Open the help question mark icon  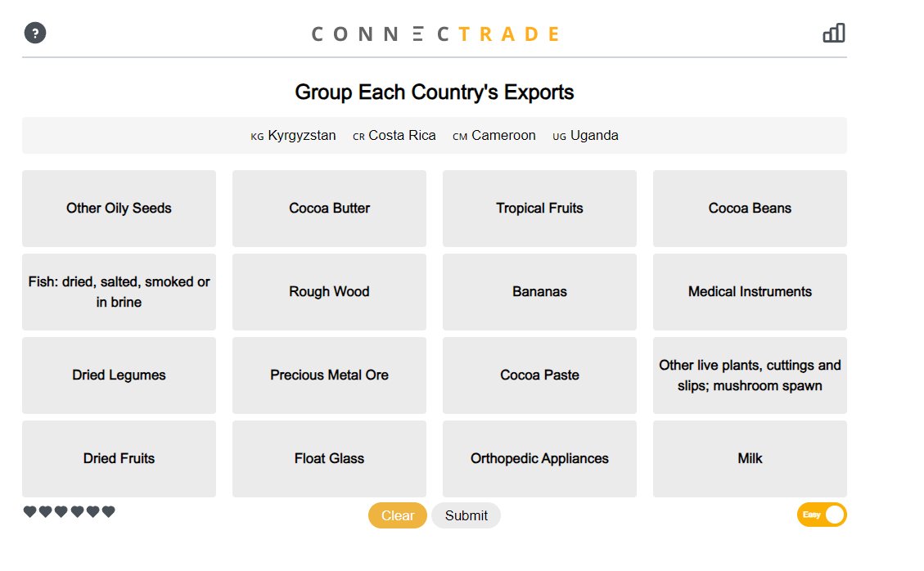pos(34,33)
